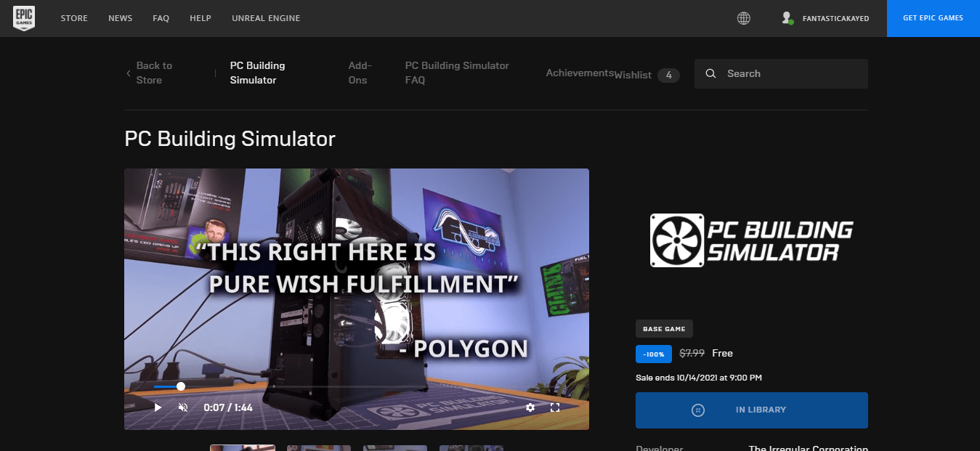Open the STORE menu item
This screenshot has height=451, width=980.
[74, 18]
